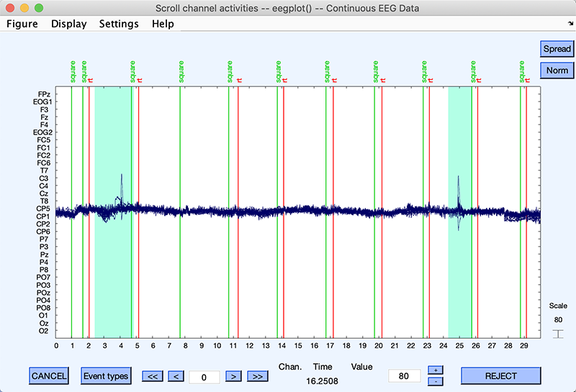This screenshot has width=576, height=392.
Task: Click the first green-highlighted rejection region
Action: pos(112,273)
